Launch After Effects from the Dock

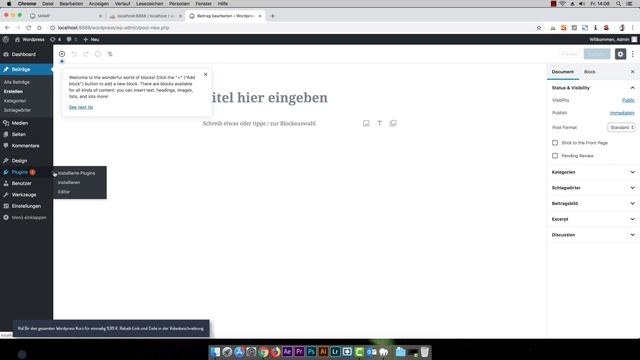pyautogui.click(x=287, y=351)
